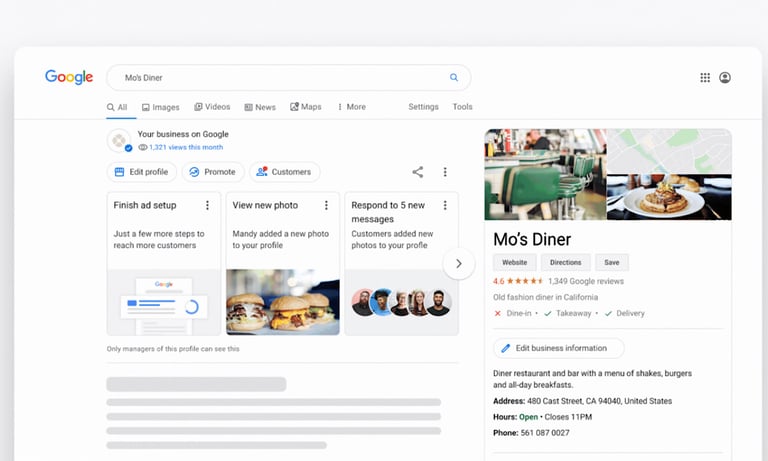Open the map thumbnail in the knowledge panel

coord(669,151)
